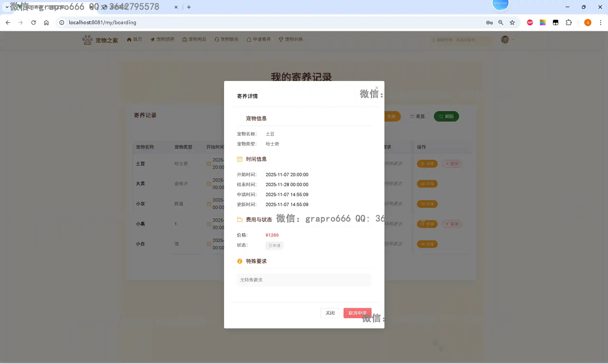Click the site information icon in address bar
This screenshot has height=364, width=608.
[x=62, y=23]
